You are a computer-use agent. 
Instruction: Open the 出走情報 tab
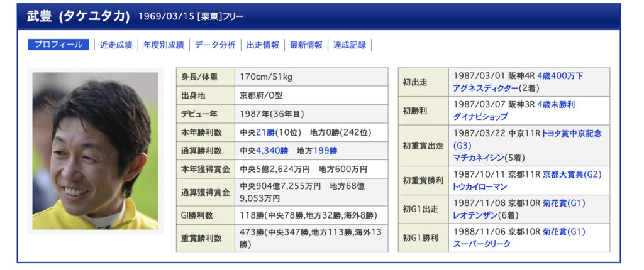[x=263, y=45]
